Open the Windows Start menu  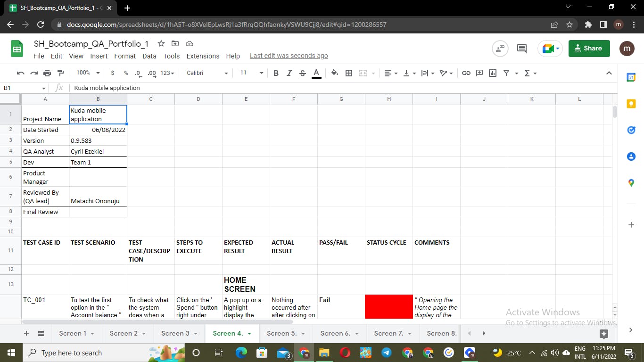(11, 353)
